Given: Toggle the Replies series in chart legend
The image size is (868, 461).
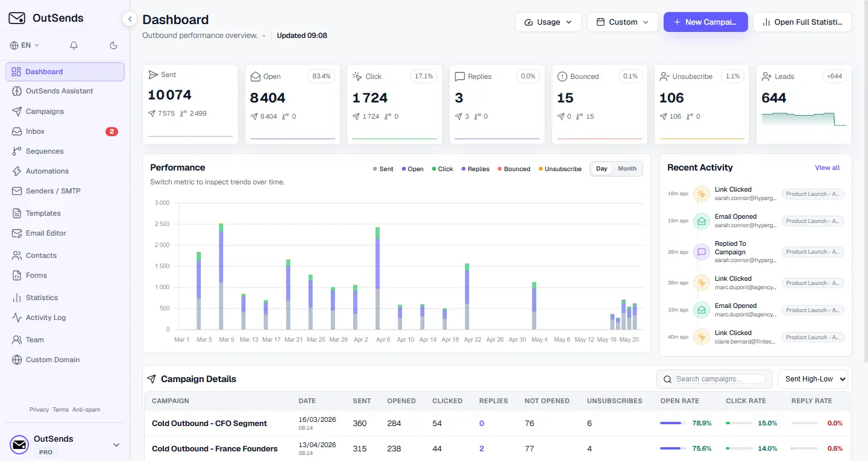Looking at the screenshot, I should (475, 169).
